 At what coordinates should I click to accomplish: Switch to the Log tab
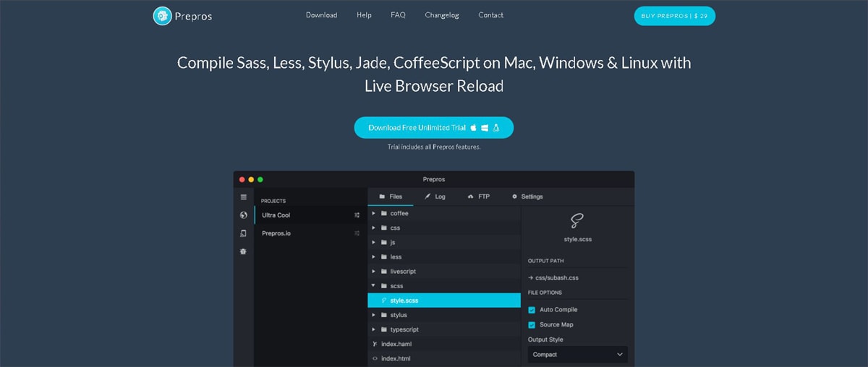coord(435,197)
